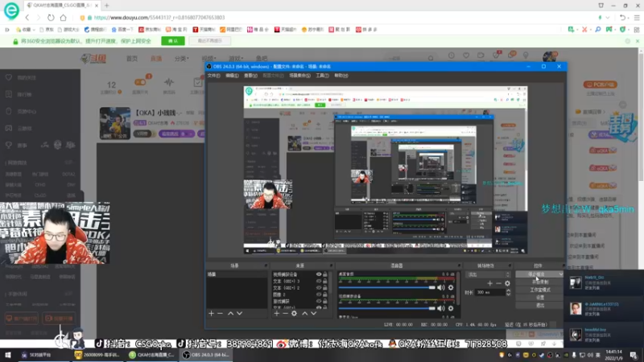Move source up in OBS sources panel
644x362 pixels.
(x=305, y=313)
